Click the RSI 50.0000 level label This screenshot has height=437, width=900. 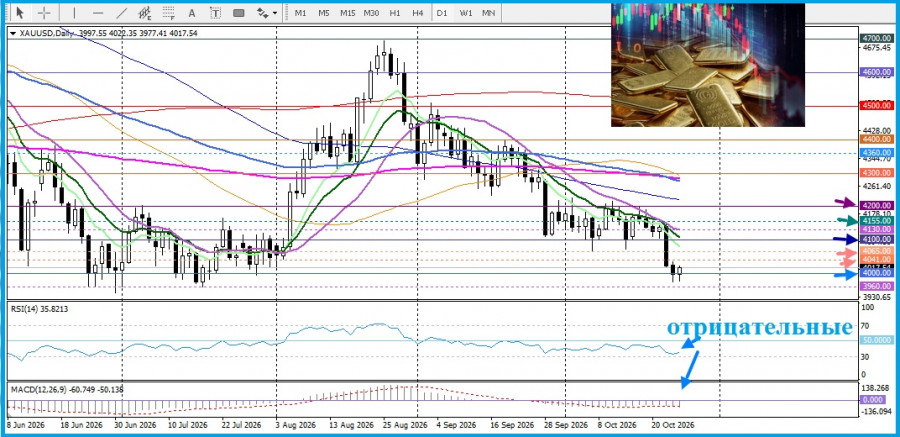876,341
